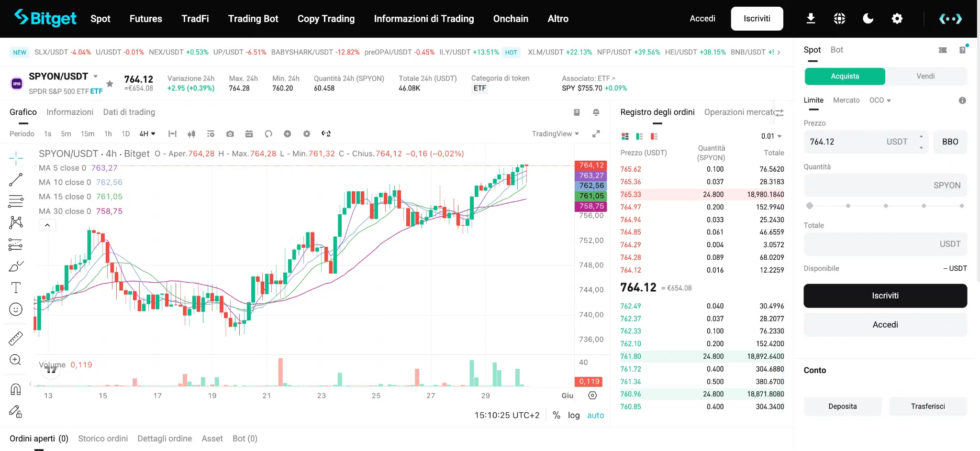Open the emoji icons tool
Screen dimensions: 980x451
coord(16,309)
